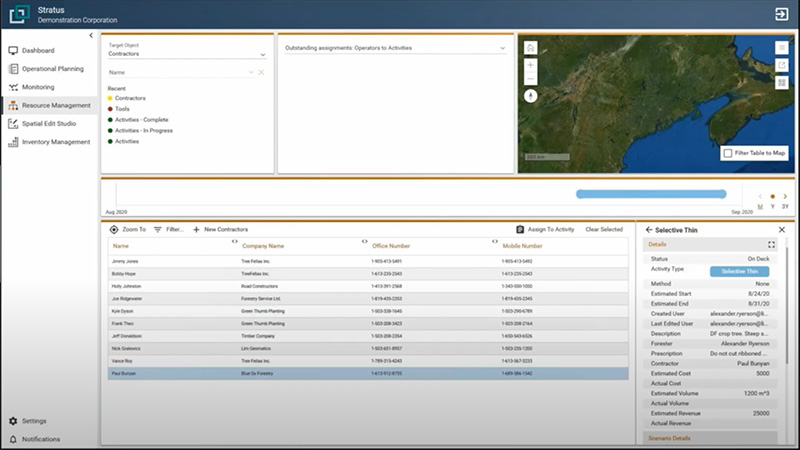This screenshot has width=800, height=450.
Task: Click the sign-out icon in header
Action: [x=781, y=14]
